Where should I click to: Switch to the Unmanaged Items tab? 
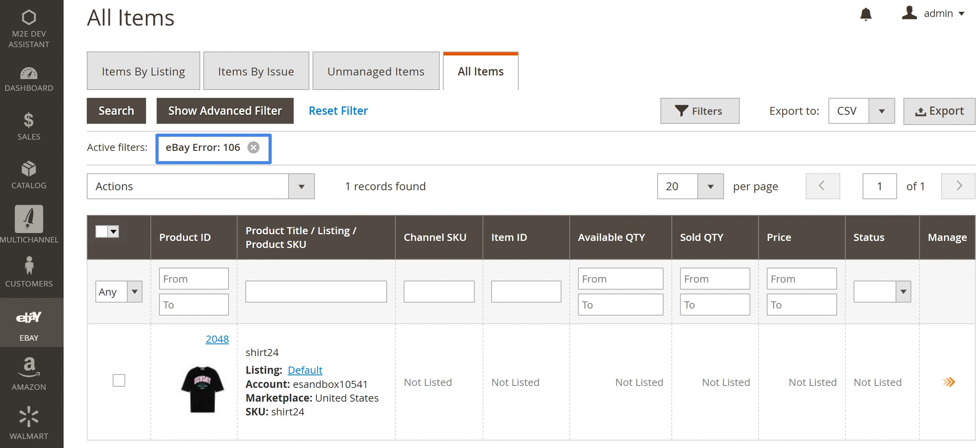click(376, 71)
